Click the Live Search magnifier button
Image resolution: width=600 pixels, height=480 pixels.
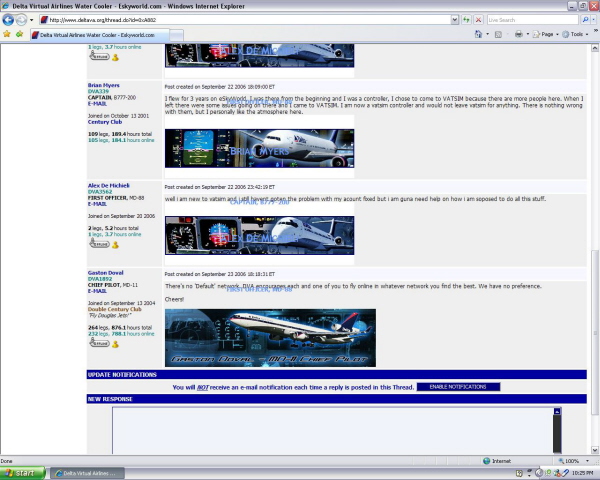click(585, 20)
